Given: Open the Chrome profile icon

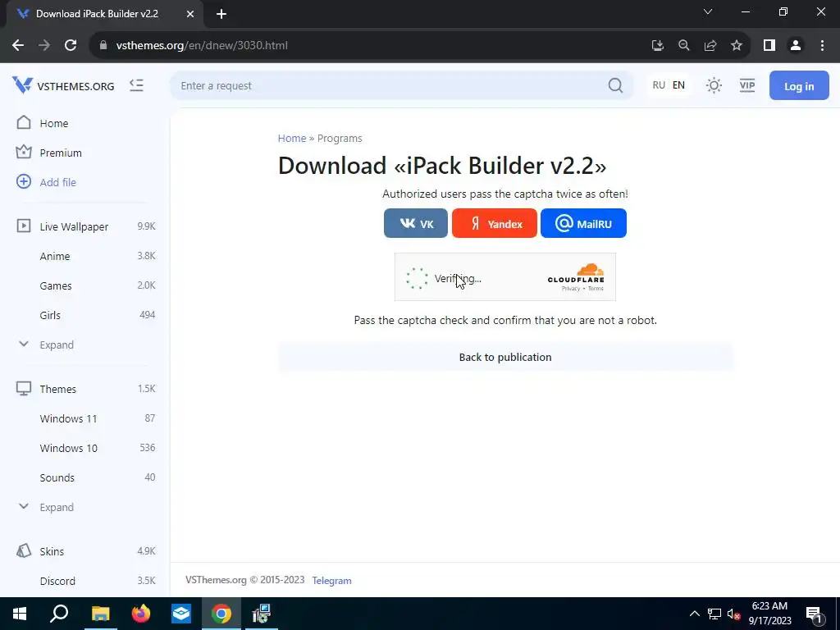Looking at the screenshot, I should click(x=796, y=46).
